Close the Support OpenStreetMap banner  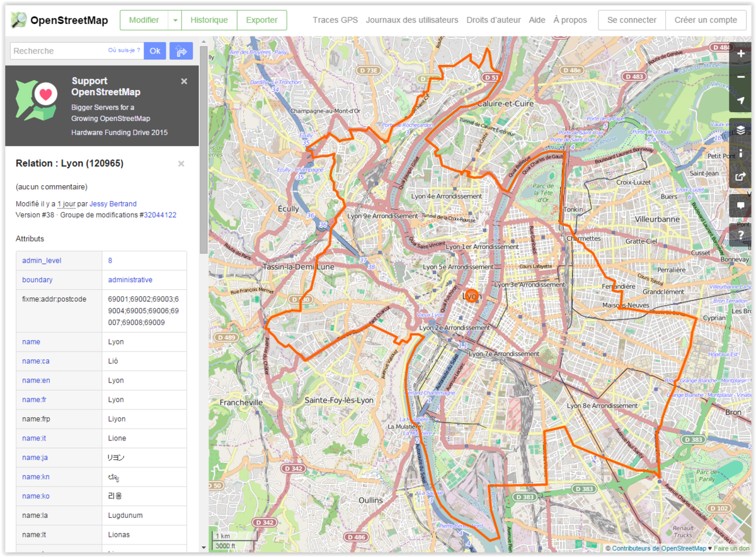tap(184, 81)
